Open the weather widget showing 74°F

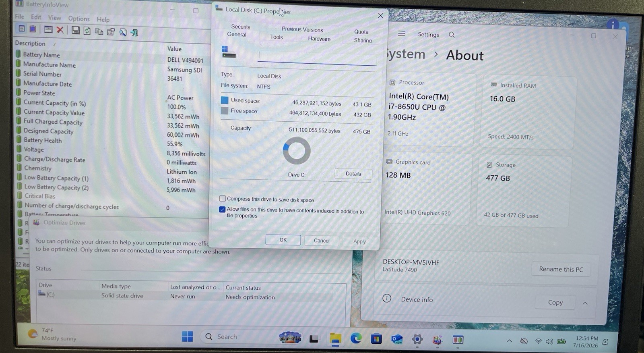52,334
